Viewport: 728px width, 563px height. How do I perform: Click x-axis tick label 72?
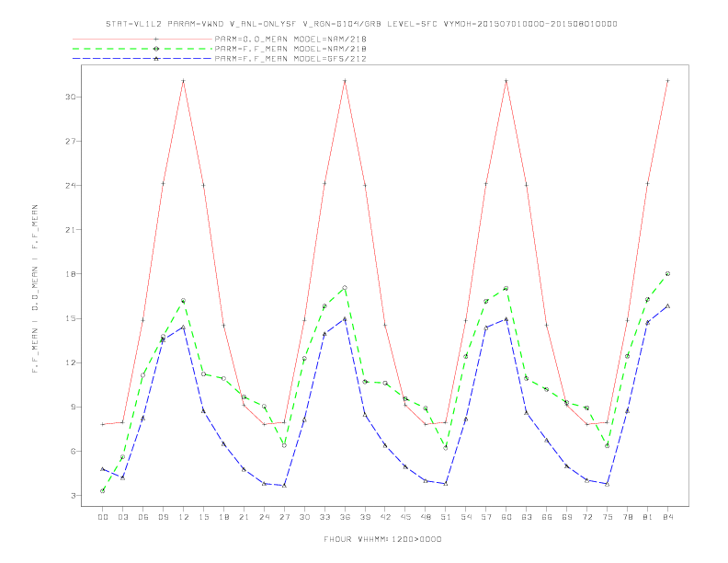587,517
